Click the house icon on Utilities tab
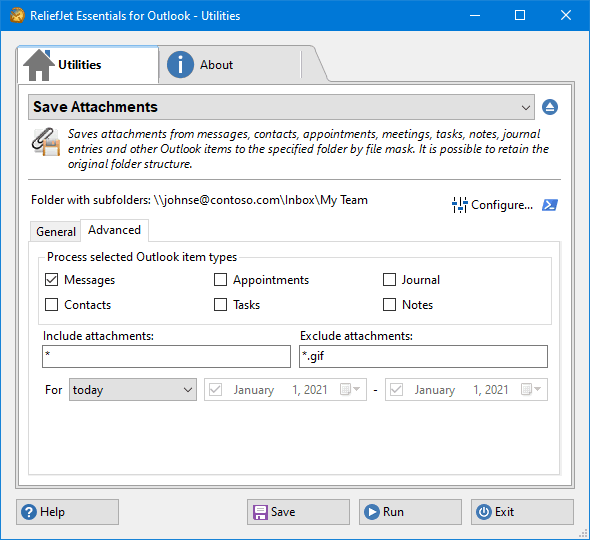Viewport: 590px width, 540px height. tap(39, 65)
